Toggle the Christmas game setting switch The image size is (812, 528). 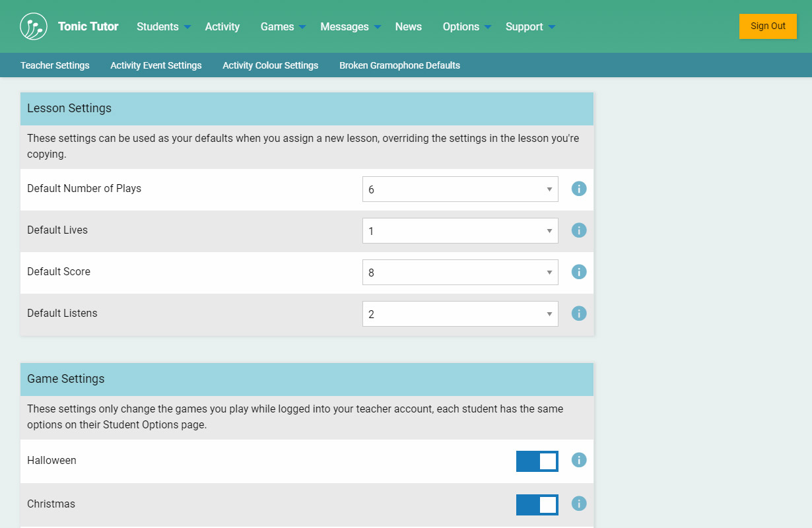click(537, 505)
